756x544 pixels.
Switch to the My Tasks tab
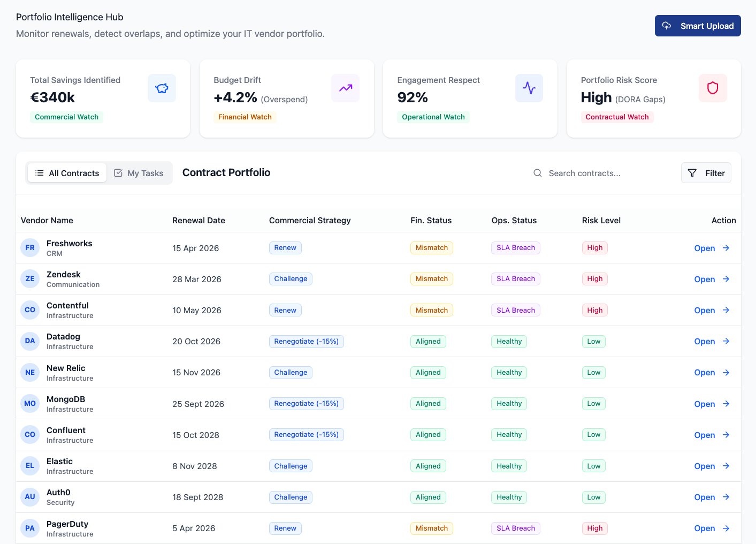(139, 173)
